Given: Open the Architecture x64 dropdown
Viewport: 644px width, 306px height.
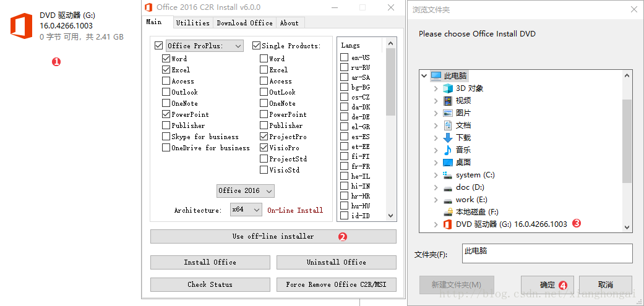Looking at the screenshot, I should (x=246, y=209).
